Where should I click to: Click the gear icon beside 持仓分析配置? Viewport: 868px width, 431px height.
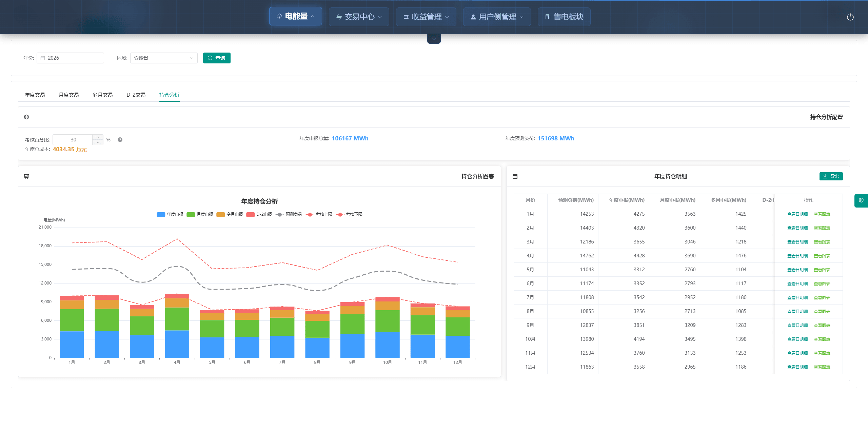pyautogui.click(x=26, y=117)
